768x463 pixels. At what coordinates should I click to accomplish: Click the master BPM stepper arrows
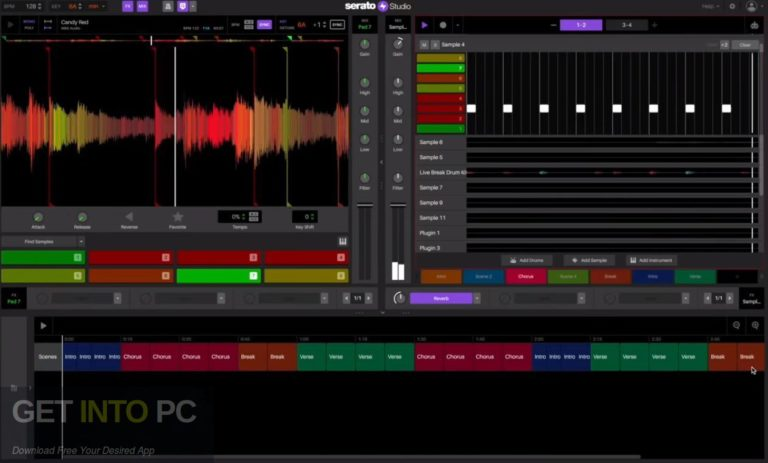point(40,6)
